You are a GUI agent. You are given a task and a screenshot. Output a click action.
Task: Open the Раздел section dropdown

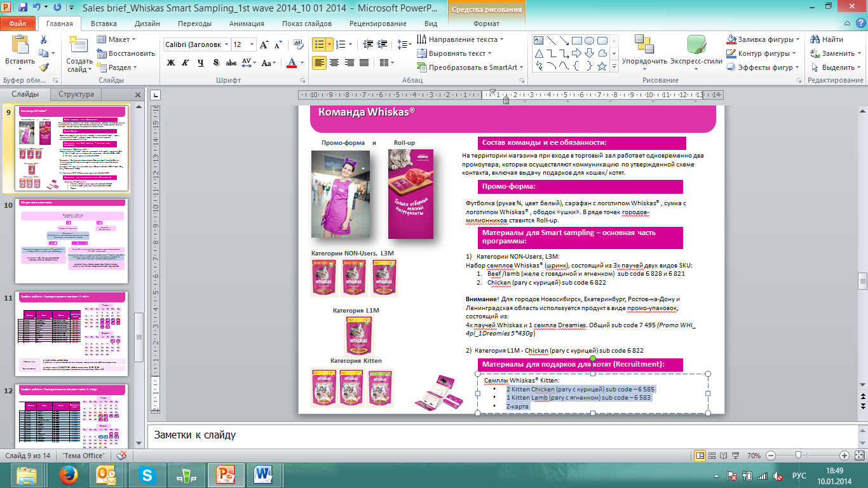click(x=118, y=67)
